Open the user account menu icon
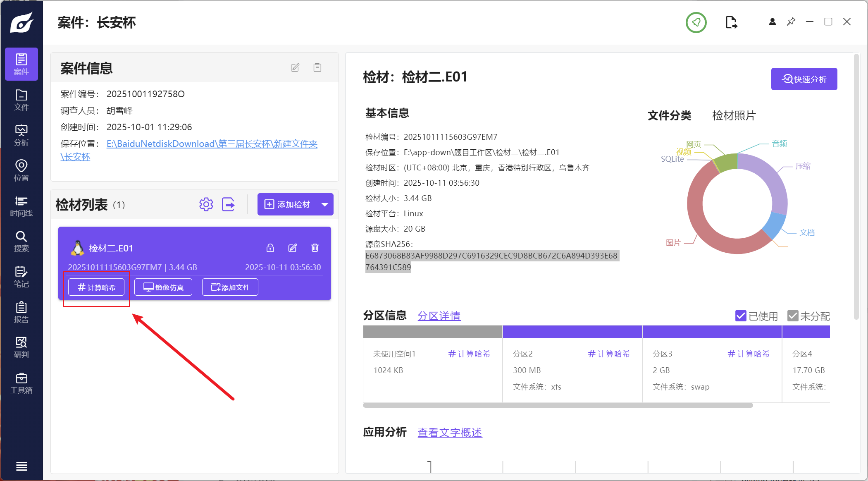This screenshot has height=481, width=868. pyautogui.click(x=772, y=22)
